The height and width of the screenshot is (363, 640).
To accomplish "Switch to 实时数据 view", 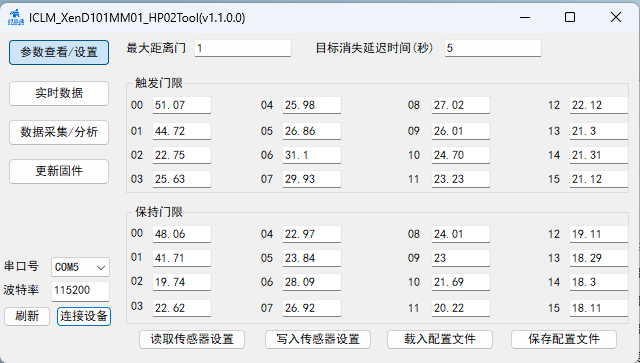I will pyautogui.click(x=59, y=93).
